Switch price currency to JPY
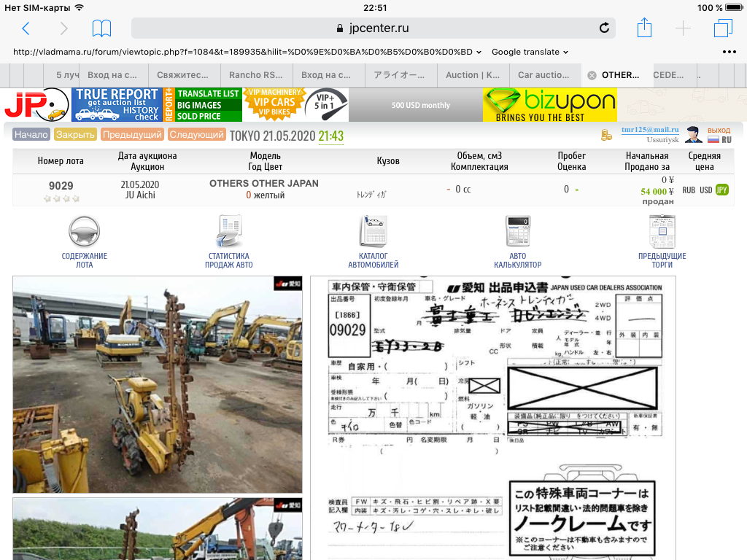The width and height of the screenshot is (747, 560). point(721,190)
